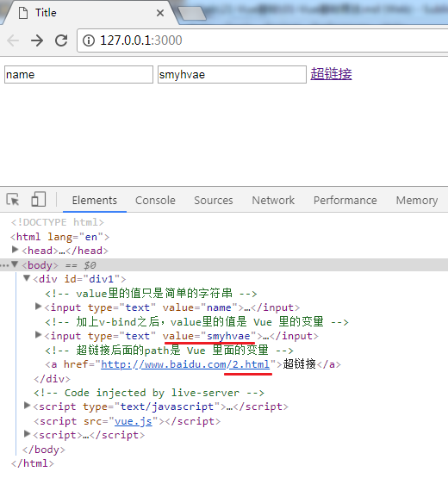
Task: Activate the inspect element picker icon
Action: 13,200
